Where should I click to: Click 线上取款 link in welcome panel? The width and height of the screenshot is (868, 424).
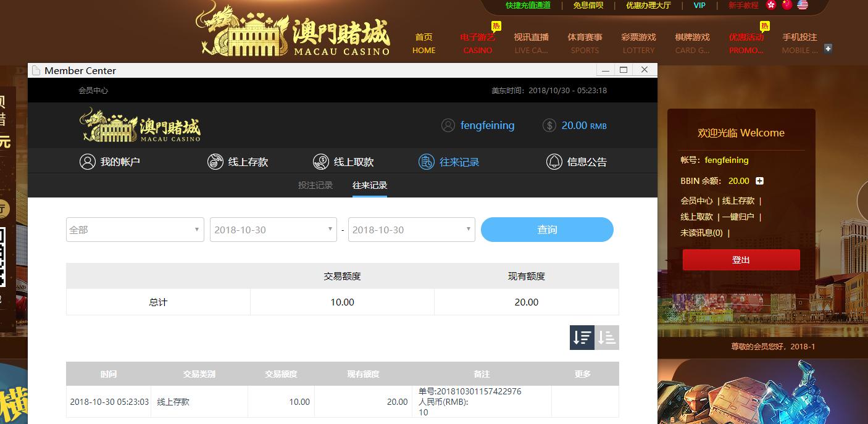[x=696, y=217]
